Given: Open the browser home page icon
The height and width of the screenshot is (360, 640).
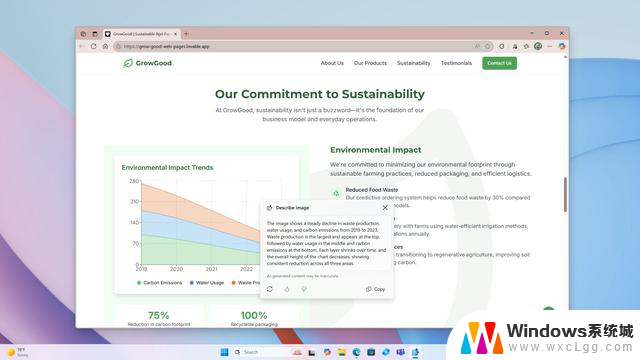Looking at the screenshot, I should pos(105,47).
